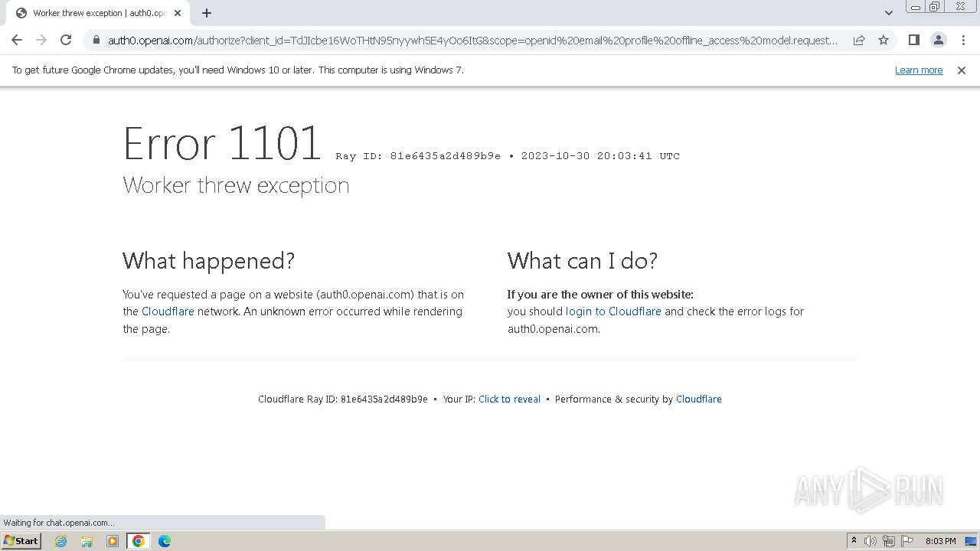Restore down the Chrome window
The image size is (980, 551).
tap(935, 6)
